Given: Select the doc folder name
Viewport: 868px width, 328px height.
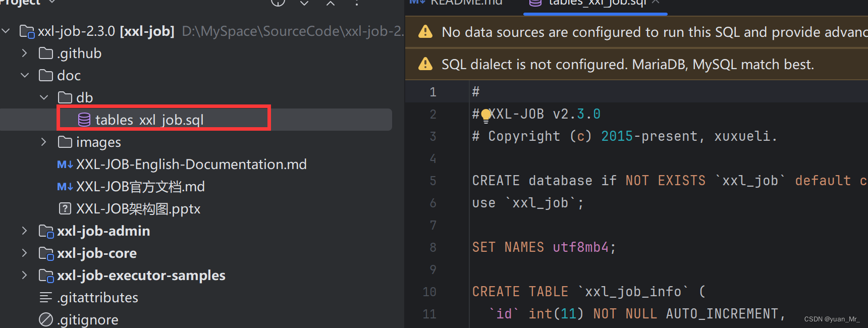Looking at the screenshot, I should 69,76.
